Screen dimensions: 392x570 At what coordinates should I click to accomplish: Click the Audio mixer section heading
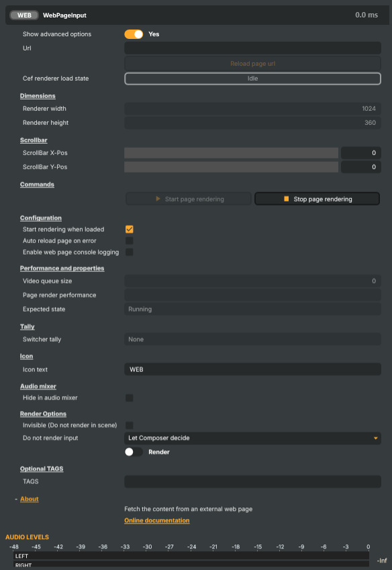tap(38, 387)
